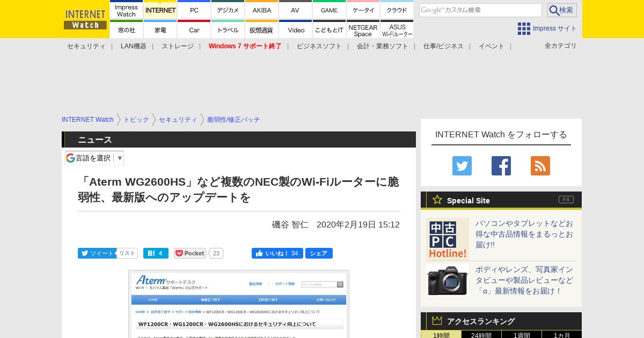
Task: Click the 脆弱性/修正パッチ breadcrumb link
Action: pyautogui.click(x=233, y=120)
